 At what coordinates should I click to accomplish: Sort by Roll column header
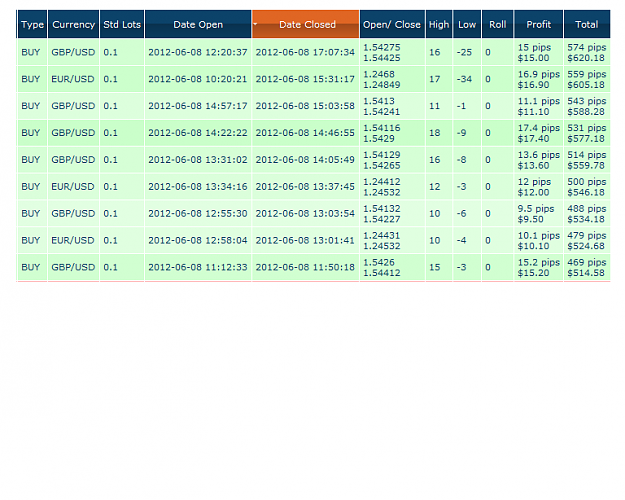pyautogui.click(x=497, y=24)
